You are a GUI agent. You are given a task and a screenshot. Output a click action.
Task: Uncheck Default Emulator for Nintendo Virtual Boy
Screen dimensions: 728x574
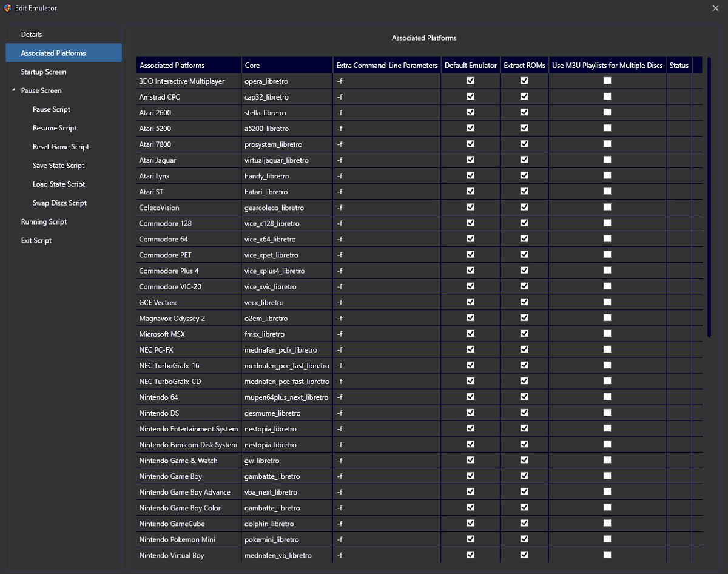470,555
